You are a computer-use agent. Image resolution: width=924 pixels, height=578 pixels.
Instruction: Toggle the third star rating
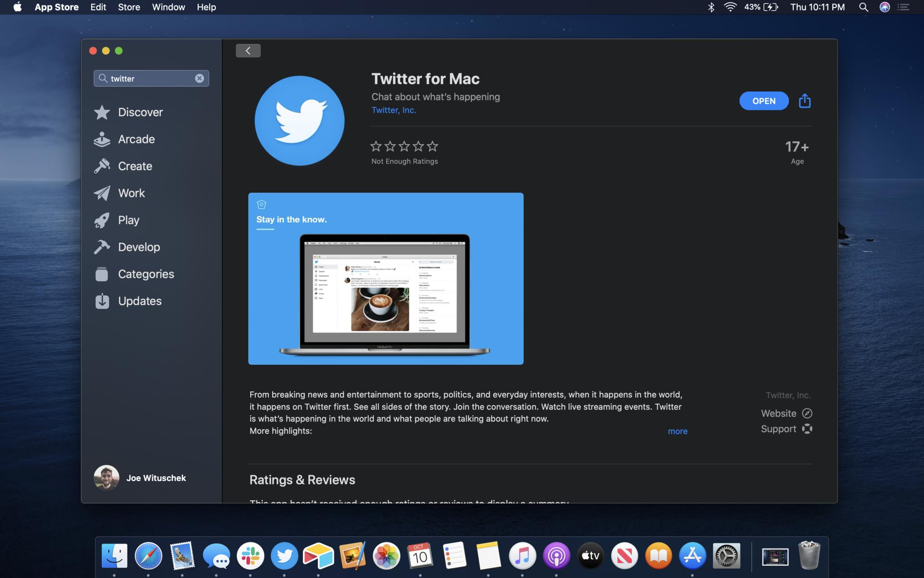pos(404,146)
